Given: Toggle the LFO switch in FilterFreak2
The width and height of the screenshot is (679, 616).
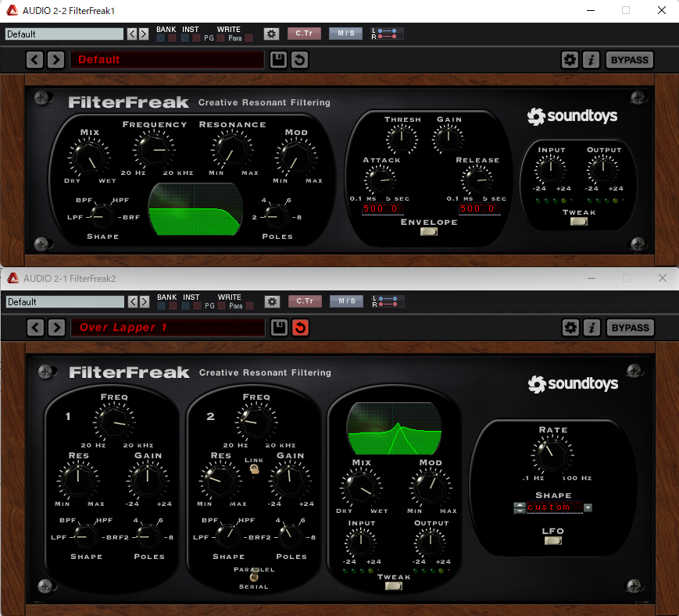Looking at the screenshot, I should point(553,541).
